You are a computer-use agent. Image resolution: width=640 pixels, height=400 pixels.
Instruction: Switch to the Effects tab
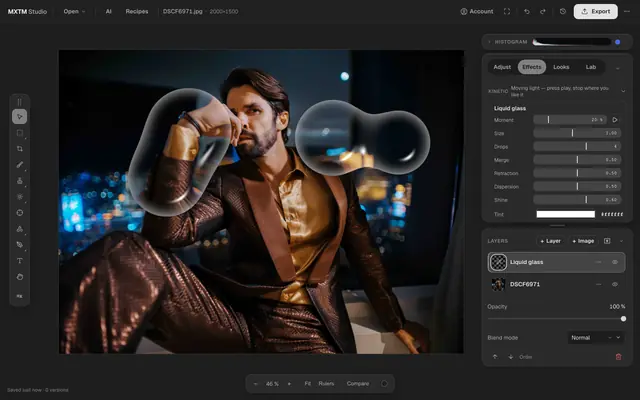click(x=532, y=67)
